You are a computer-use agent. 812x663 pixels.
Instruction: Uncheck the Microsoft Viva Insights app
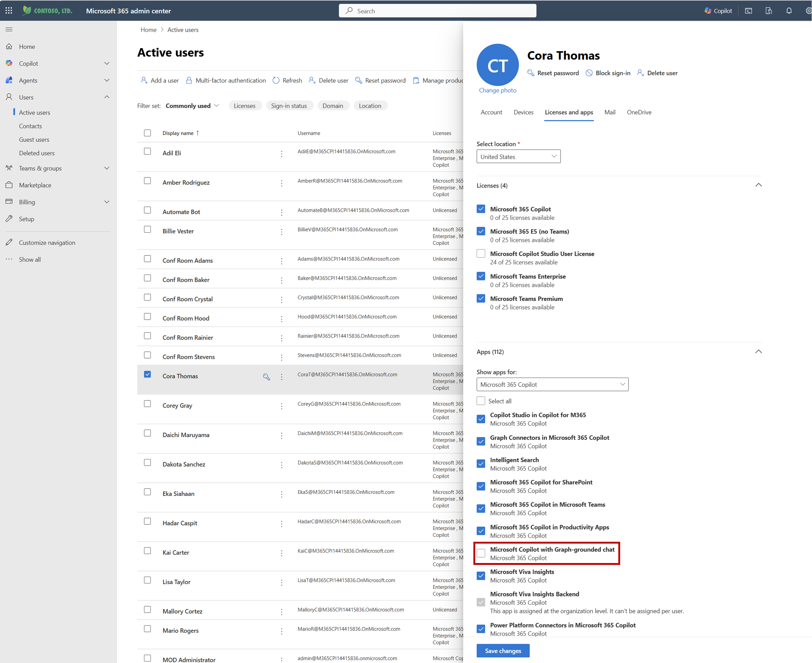point(481,576)
